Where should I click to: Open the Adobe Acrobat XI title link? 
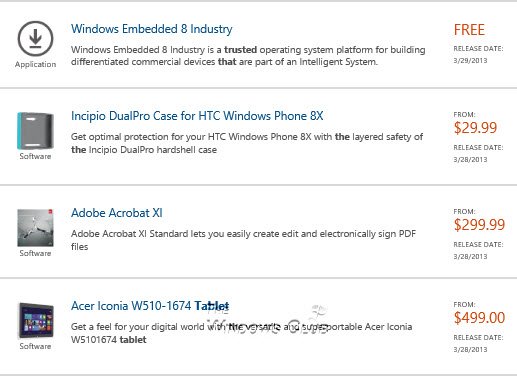(117, 213)
